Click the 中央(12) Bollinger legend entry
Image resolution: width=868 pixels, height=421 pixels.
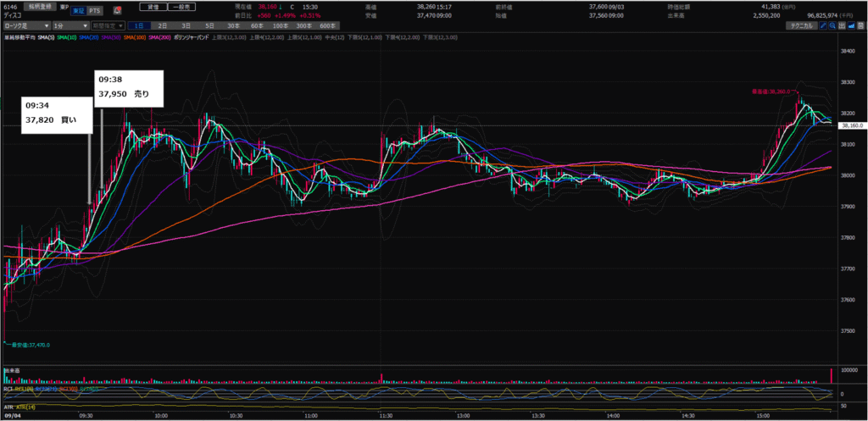click(332, 37)
